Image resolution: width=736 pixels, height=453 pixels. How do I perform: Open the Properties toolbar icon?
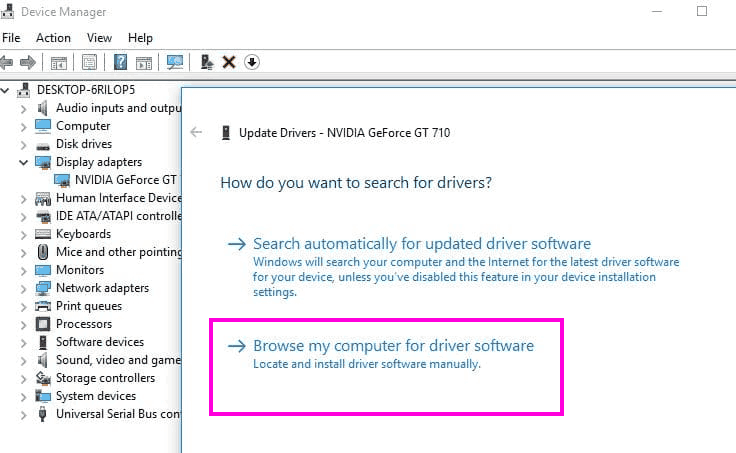tap(89, 62)
